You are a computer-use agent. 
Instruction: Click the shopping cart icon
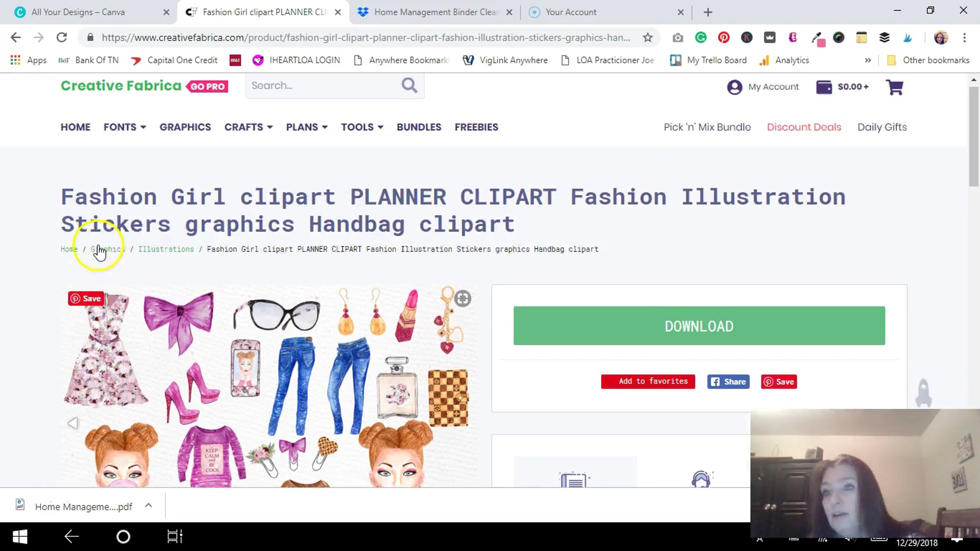pos(894,87)
